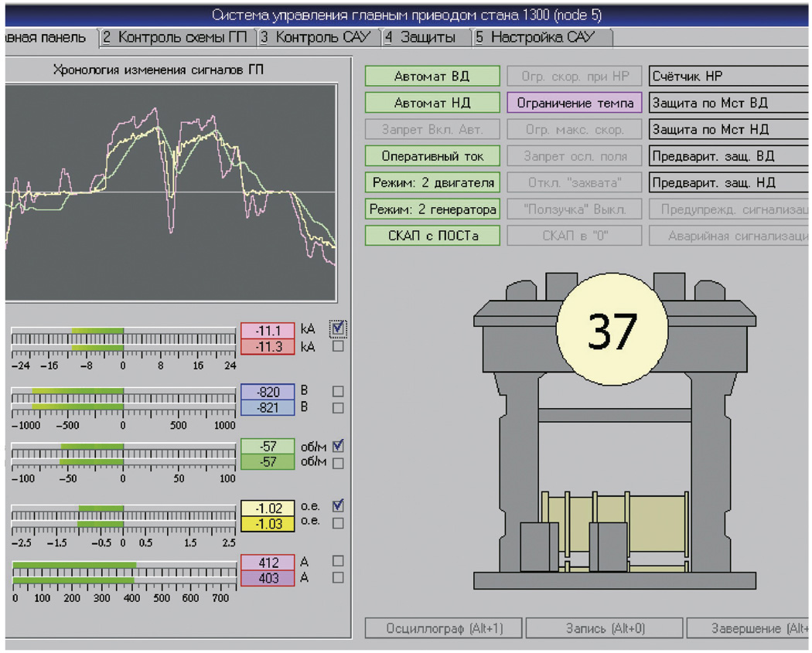Click the signal history trend chart
The width and height of the screenshot is (812, 653).
tap(171, 192)
